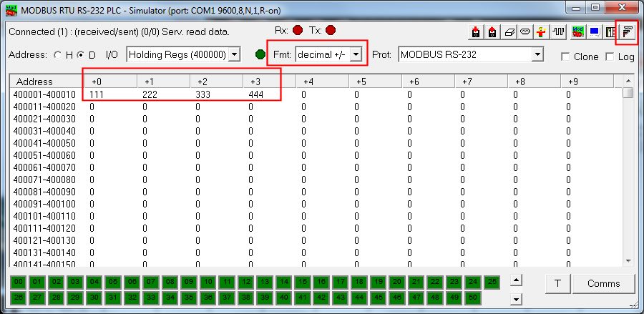
Task: Click the red Tx indicator light
Action: [x=330, y=30]
